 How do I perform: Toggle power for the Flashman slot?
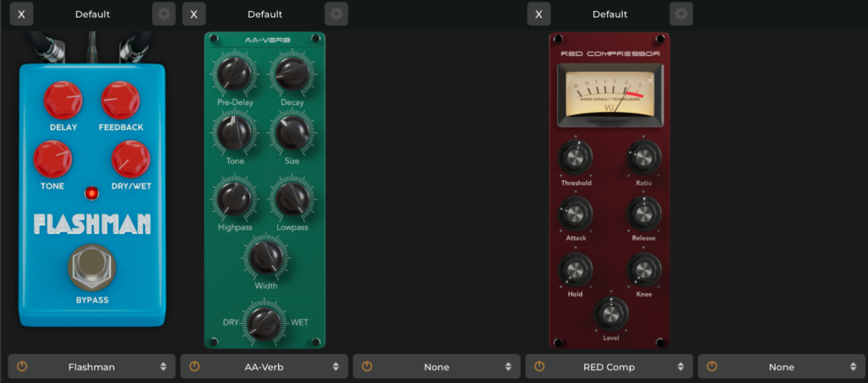22,367
